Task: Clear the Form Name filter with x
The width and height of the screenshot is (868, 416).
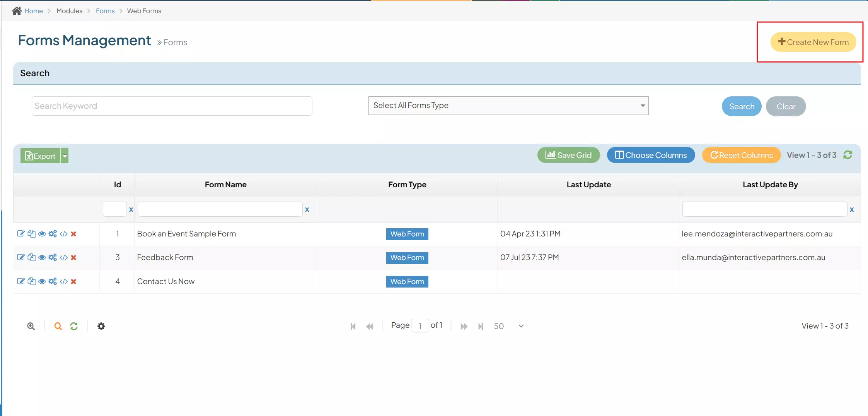Action: [x=307, y=209]
